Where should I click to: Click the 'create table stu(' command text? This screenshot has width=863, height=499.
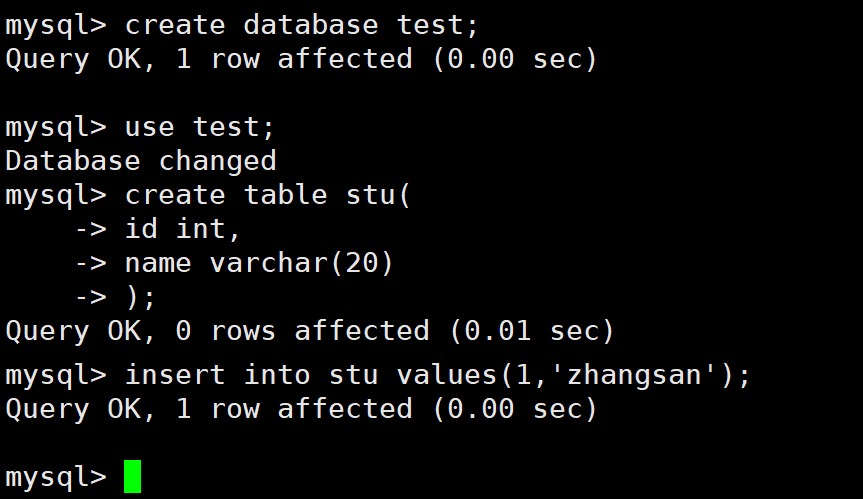pos(267,195)
